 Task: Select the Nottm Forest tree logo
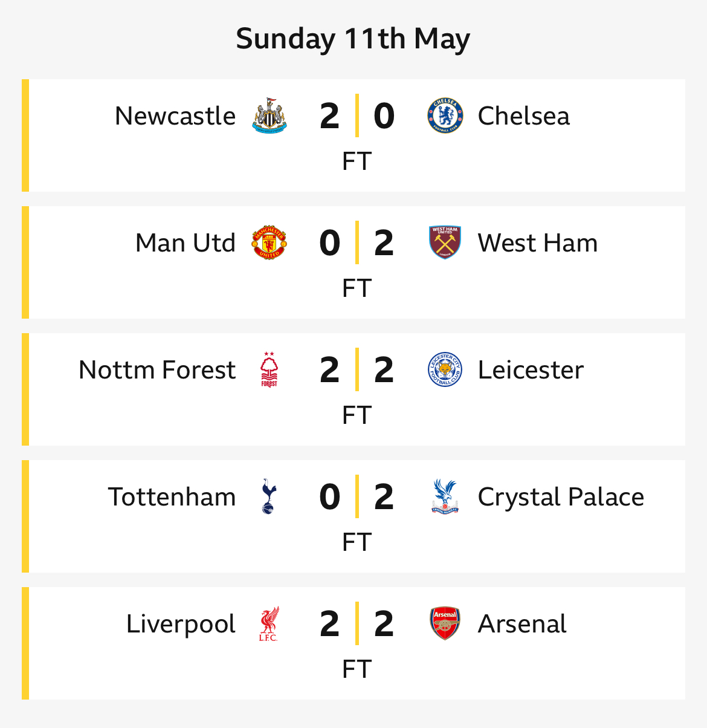tap(269, 369)
